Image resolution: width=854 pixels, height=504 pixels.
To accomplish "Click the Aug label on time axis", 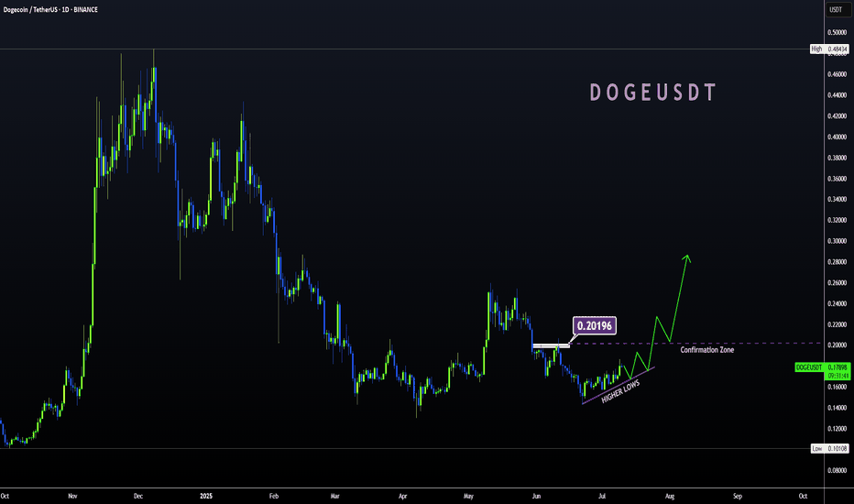I will pos(670,496).
